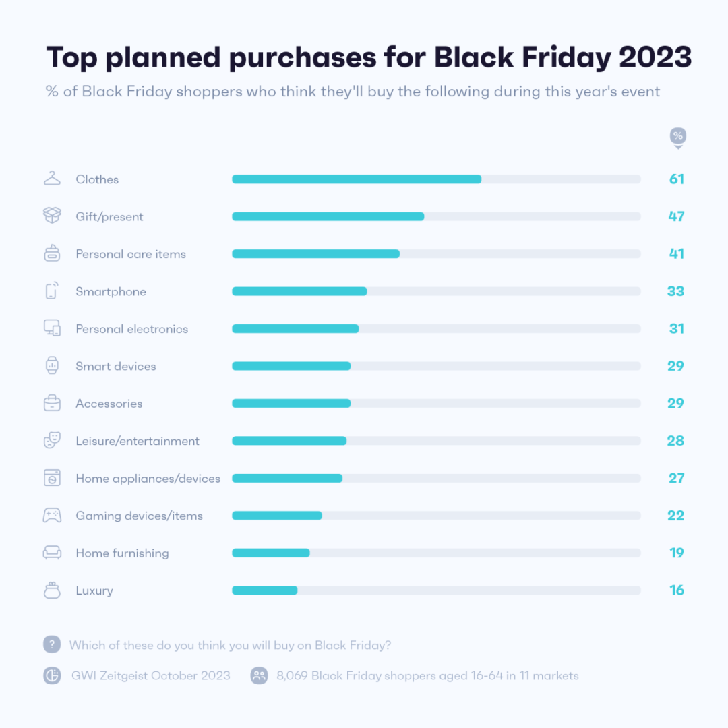728x728 pixels.
Task: Click the washing machine appliance icon
Action: click(x=52, y=478)
